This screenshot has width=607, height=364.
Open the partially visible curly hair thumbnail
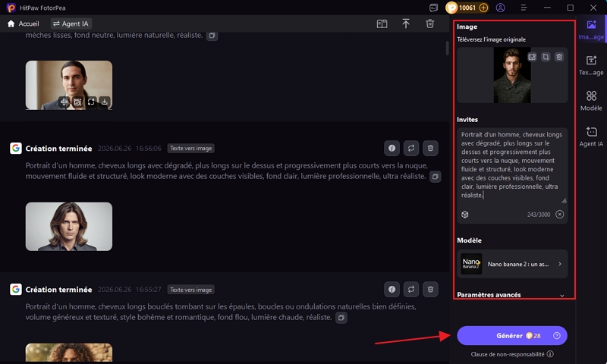click(69, 353)
